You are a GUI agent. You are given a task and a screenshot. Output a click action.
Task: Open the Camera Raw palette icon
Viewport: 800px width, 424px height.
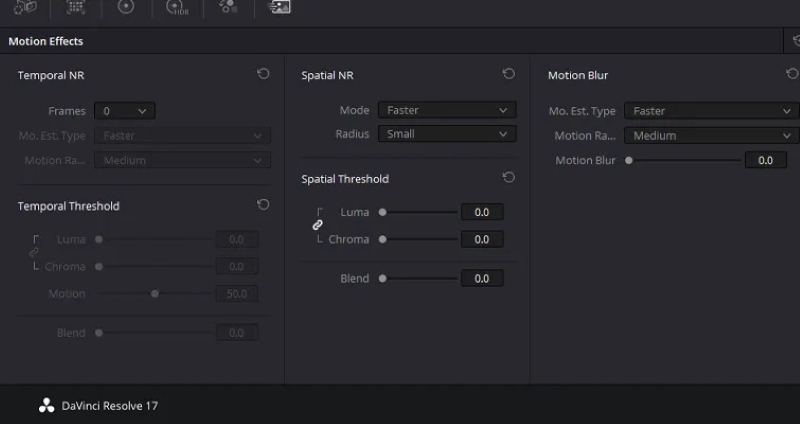[25, 7]
